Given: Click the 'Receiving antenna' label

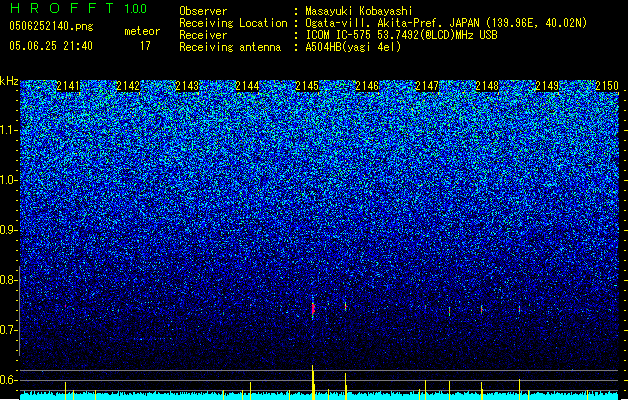Looking at the screenshot, I should [x=230, y=47].
